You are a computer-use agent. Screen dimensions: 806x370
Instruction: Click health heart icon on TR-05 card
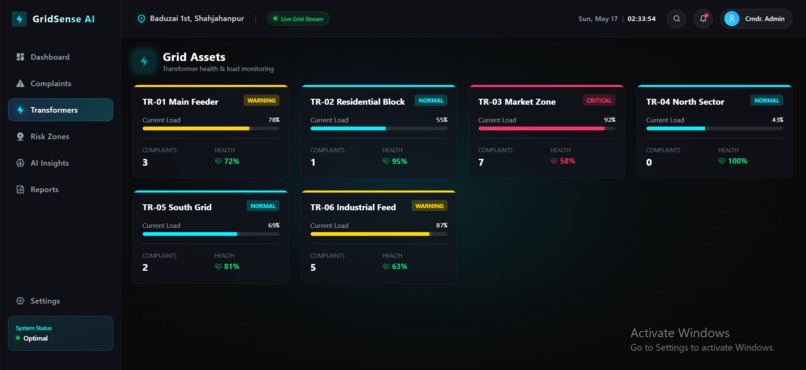[x=218, y=267]
